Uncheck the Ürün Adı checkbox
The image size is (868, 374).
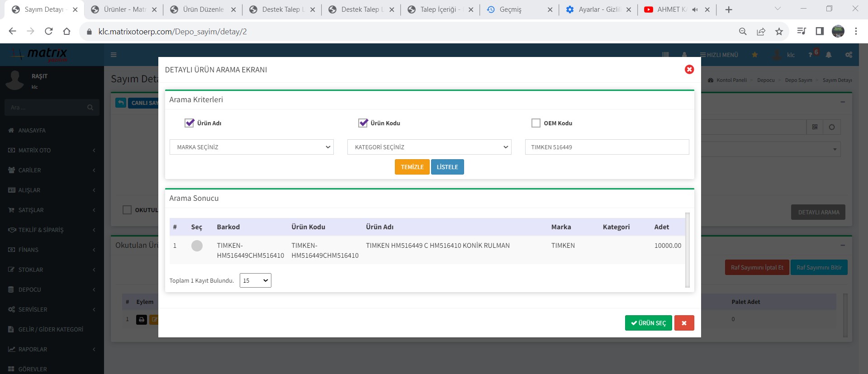[x=190, y=123]
